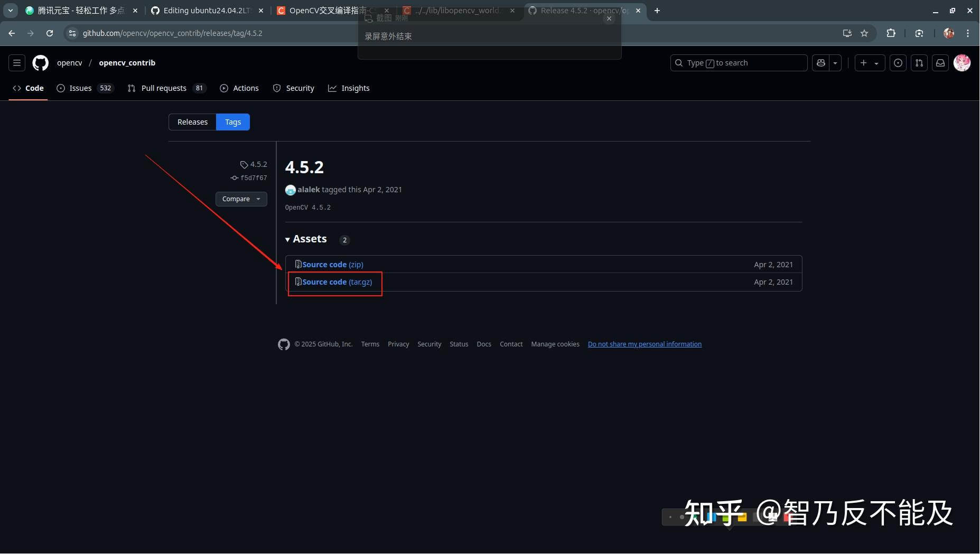Click the GitHub search input field
This screenshot has width=980, height=554.
coord(738,62)
